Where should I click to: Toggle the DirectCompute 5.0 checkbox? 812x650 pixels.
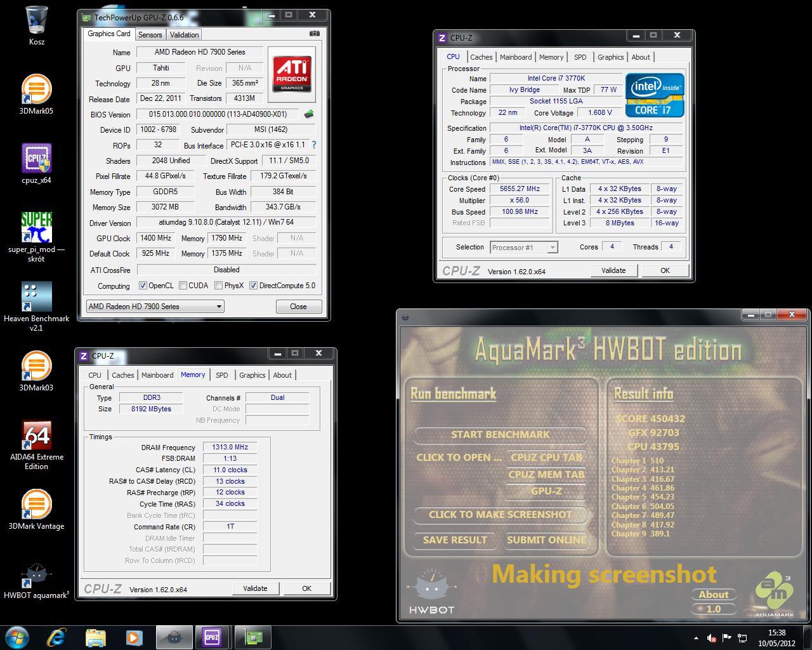253,286
